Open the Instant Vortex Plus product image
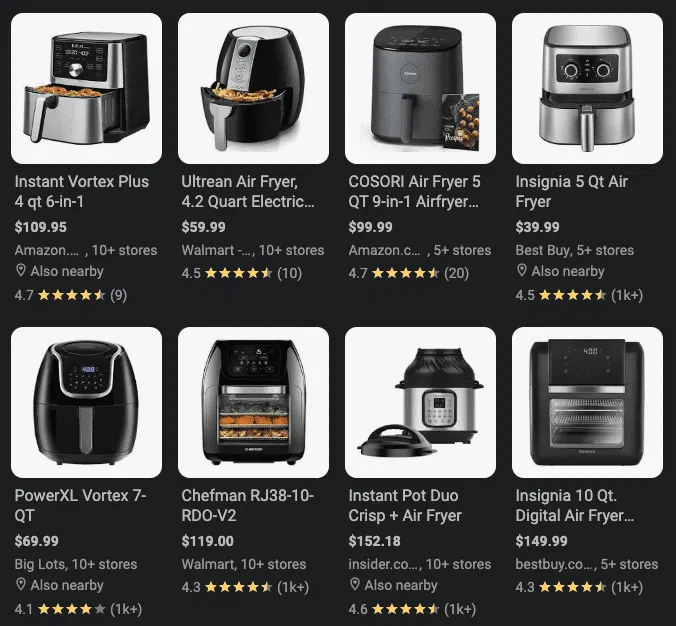 [x=87, y=88]
